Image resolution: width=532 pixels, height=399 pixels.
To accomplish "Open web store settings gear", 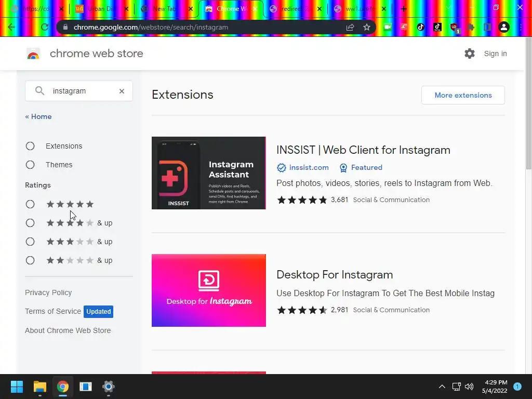I will pyautogui.click(x=470, y=54).
